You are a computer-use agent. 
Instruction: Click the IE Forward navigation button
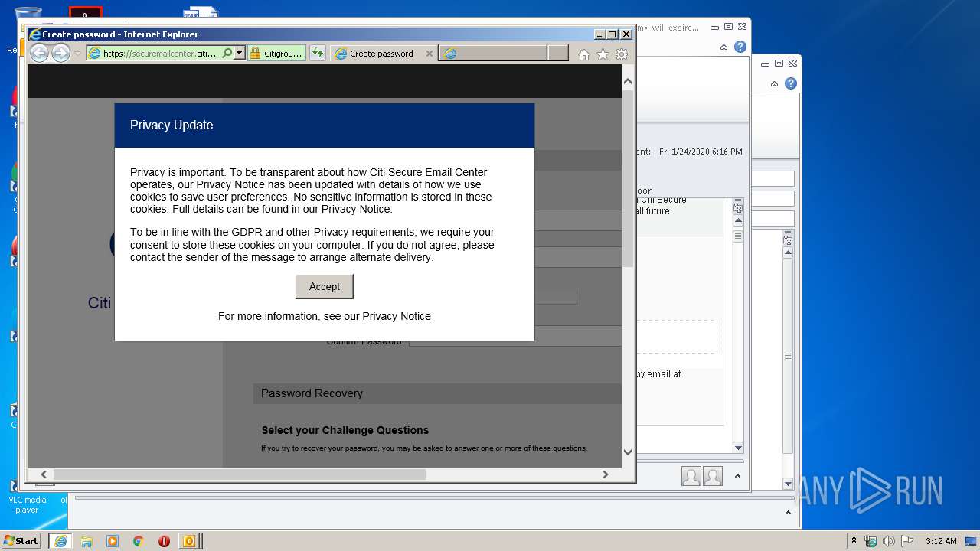60,53
